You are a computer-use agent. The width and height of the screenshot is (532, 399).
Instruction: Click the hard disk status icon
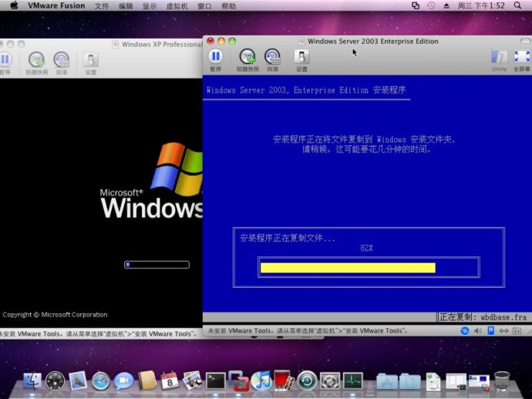[x=490, y=331]
